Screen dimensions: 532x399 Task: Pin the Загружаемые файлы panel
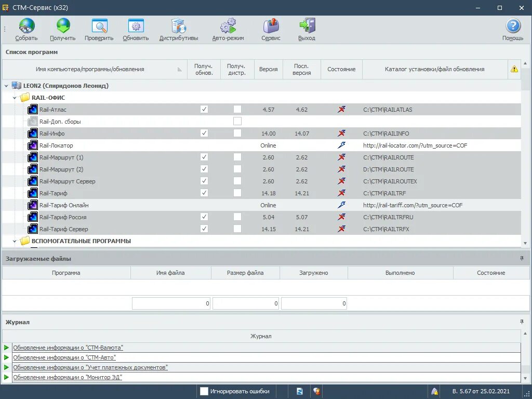pyautogui.click(x=522, y=259)
